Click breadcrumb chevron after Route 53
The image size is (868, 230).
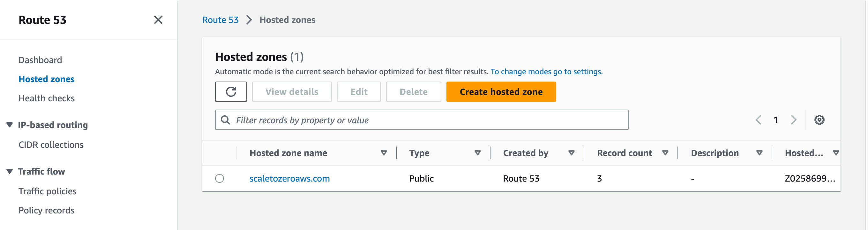pyautogui.click(x=249, y=20)
